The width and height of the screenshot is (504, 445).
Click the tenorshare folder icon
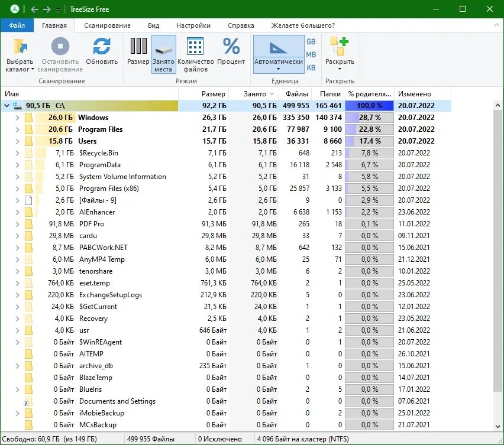(28, 271)
